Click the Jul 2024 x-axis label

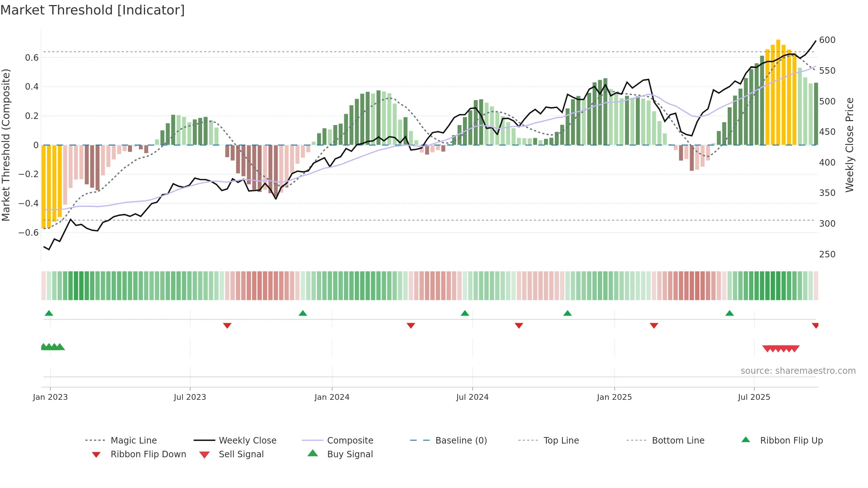click(472, 397)
